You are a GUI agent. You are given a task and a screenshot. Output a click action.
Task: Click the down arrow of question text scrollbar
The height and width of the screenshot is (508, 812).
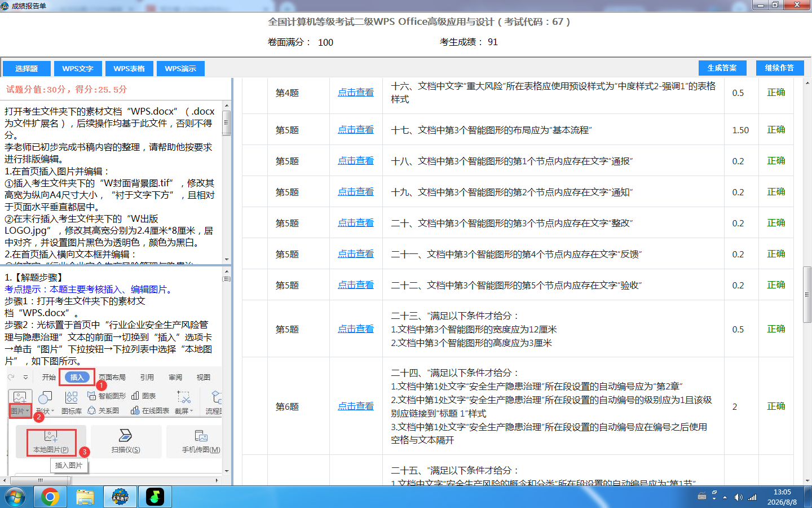pos(227,259)
